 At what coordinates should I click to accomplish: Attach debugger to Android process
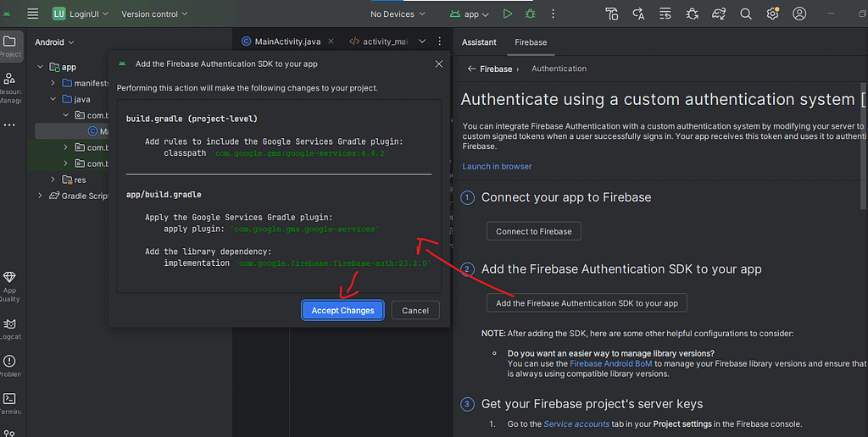[x=692, y=14]
